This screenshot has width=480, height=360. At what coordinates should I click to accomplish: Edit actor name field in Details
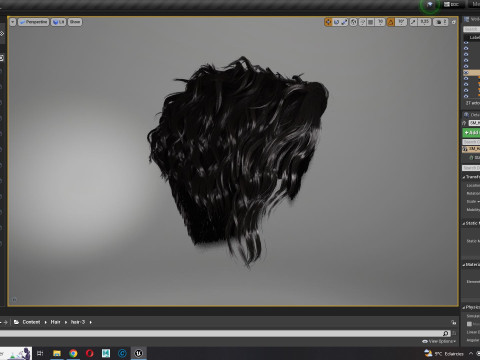[x=474, y=123]
